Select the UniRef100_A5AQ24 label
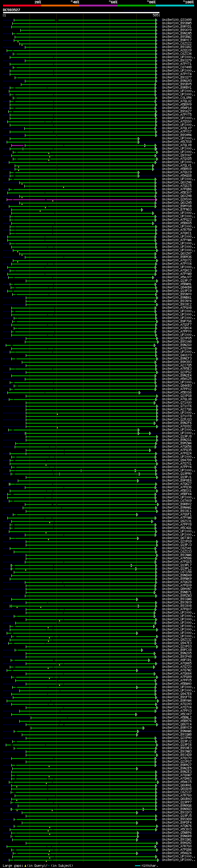Viewport: 197px width, 868px height. click(177, 853)
